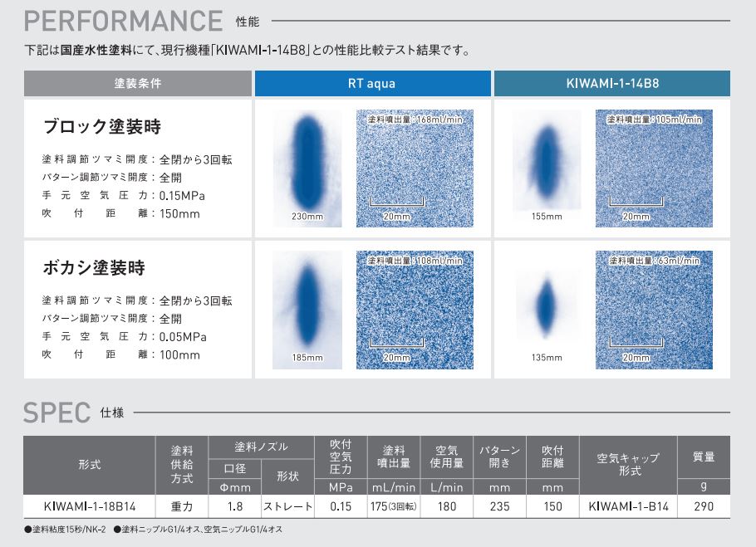Click the SPEC section heading
This screenshot has height=547, width=756.
click(56, 413)
